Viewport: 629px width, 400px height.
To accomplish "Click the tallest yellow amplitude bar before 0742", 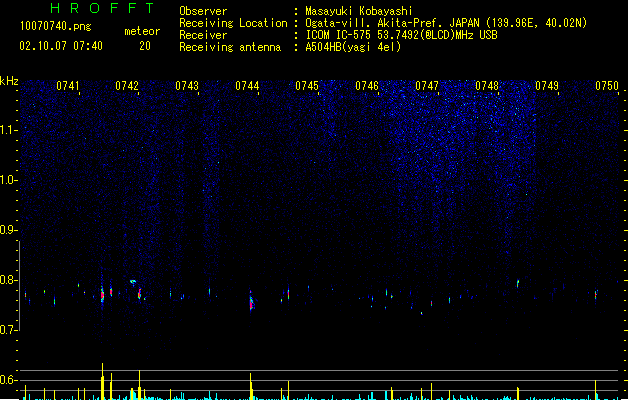I will [x=102, y=381].
